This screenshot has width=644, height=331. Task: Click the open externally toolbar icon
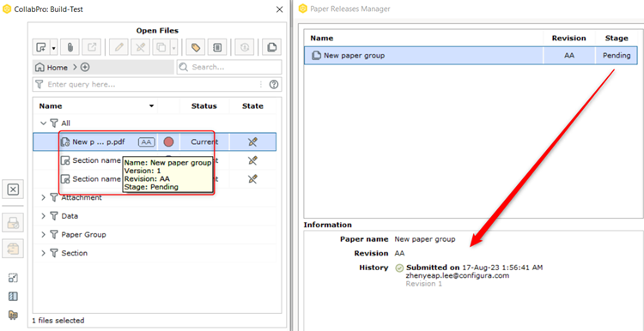(92, 47)
